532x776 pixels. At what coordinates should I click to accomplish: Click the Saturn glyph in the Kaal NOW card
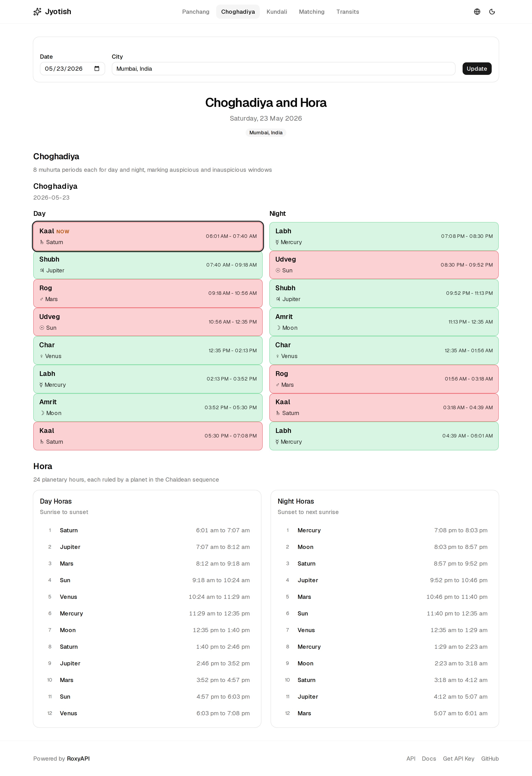pos(42,242)
